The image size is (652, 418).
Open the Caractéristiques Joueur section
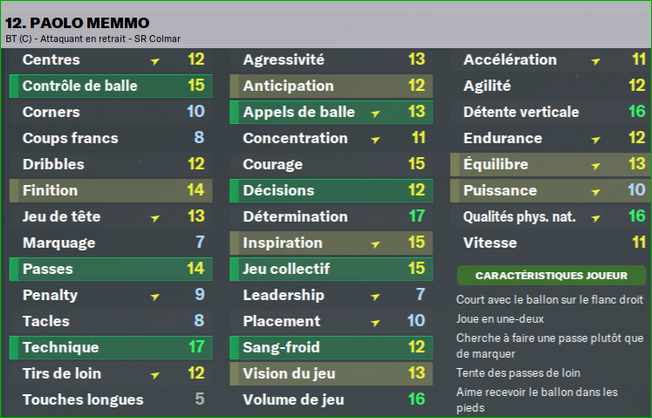click(551, 275)
